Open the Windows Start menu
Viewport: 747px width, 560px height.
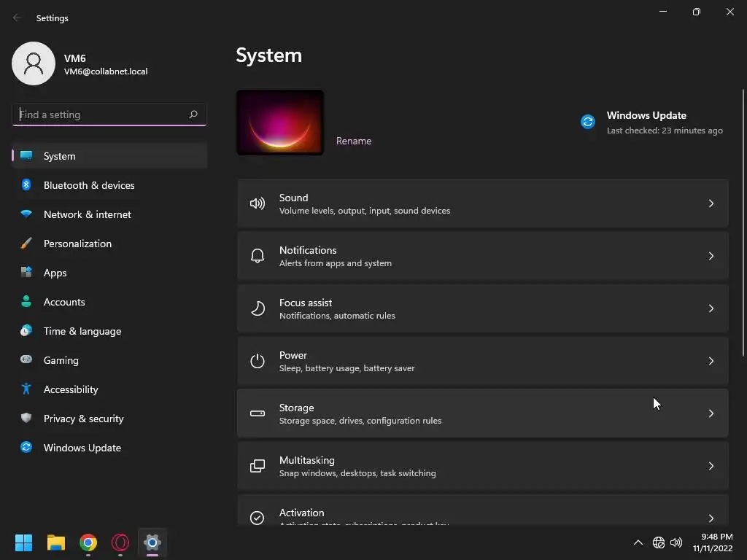(x=23, y=542)
